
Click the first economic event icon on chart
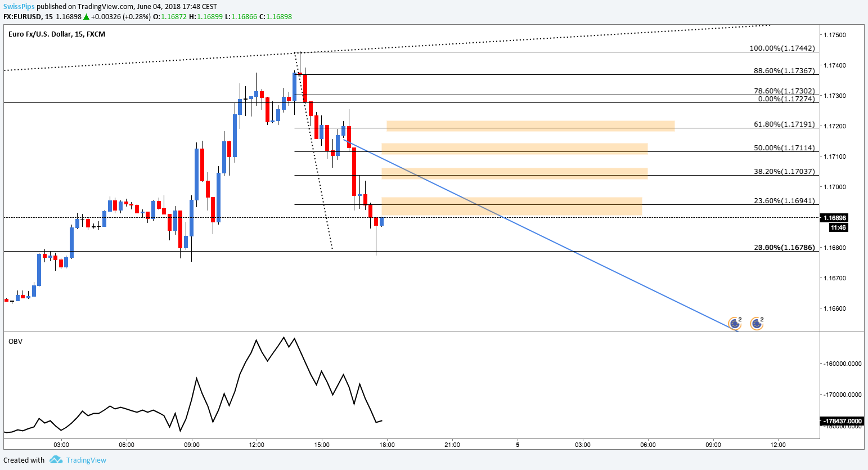pos(735,323)
